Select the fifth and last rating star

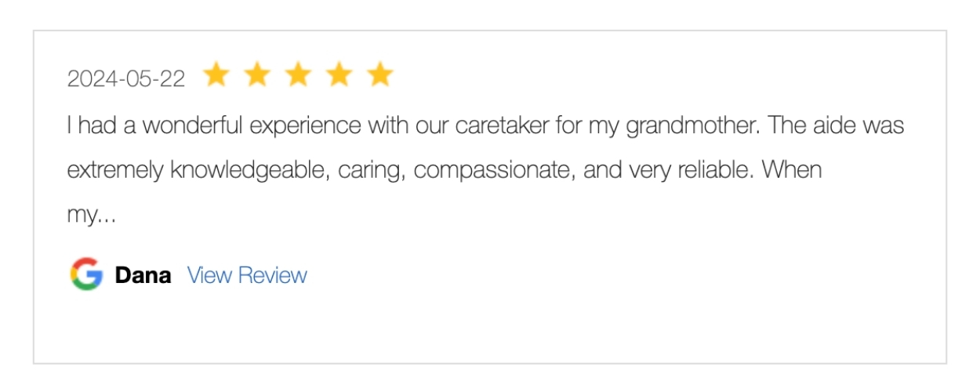[x=380, y=75]
